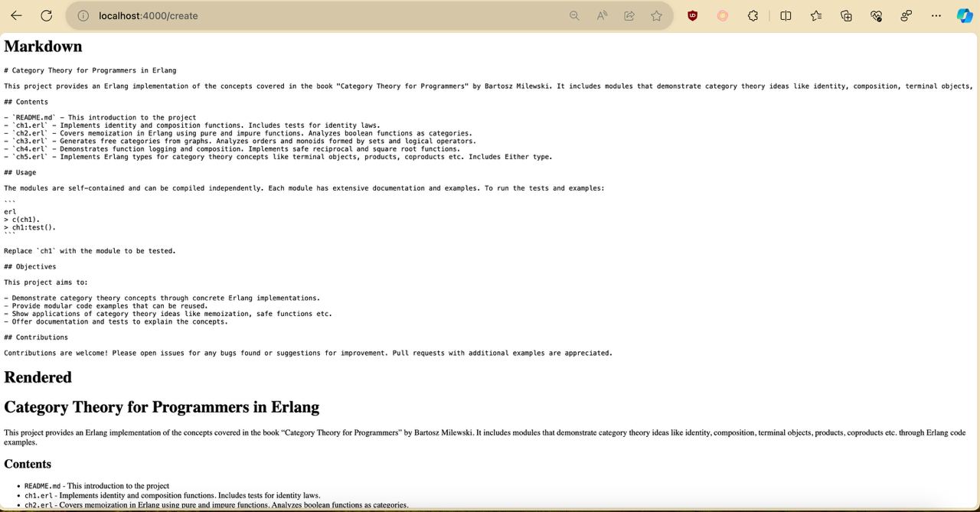Click rendered title 'Category Theory for Programmers in Erlang'
Image resolution: width=980 pixels, height=512 pixels.
pos(162,407)
